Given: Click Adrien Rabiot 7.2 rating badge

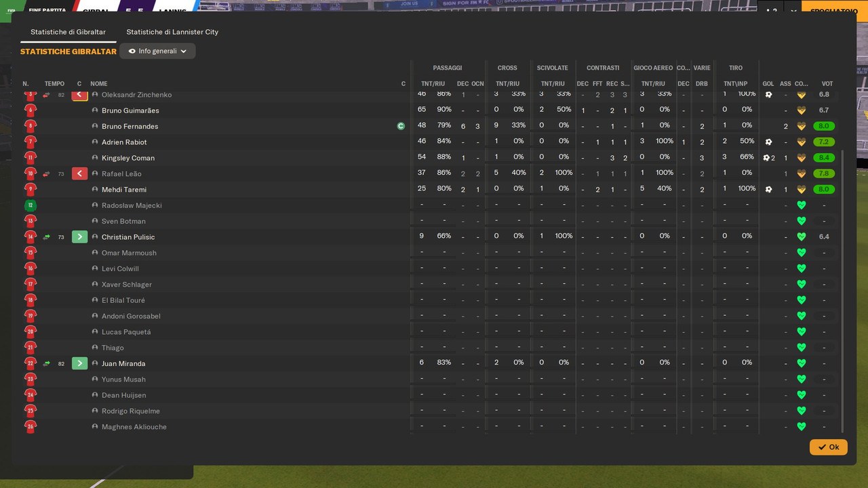Looking at the screenshot, I should point(824,142).
